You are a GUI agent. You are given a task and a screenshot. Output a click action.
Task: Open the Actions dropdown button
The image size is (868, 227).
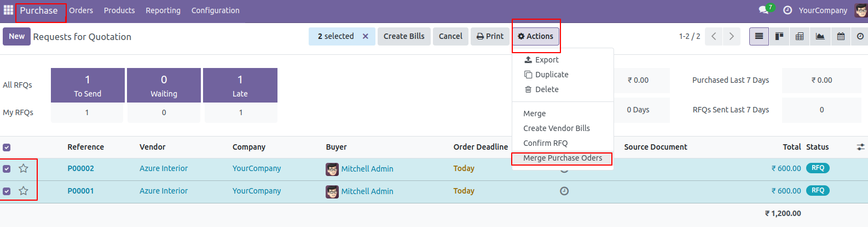536,36
